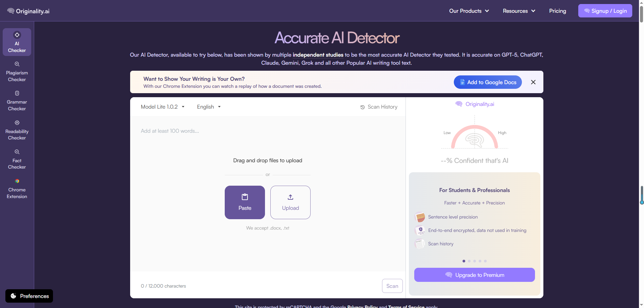Click the Scan history feature icon
This screenshot has height=308, width=644.
tap(420, 244)
